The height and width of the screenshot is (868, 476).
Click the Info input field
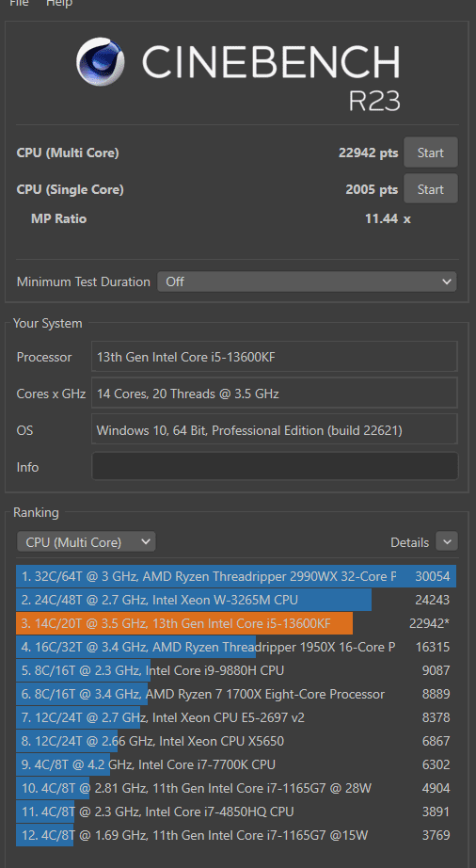tap(275, 467)
